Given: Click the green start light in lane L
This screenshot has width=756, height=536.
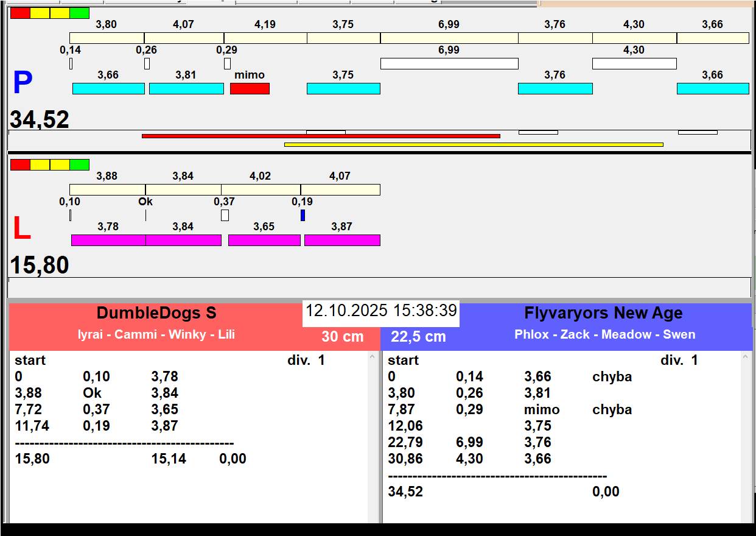Looking at the screenshot, I should tap(79, 164).
